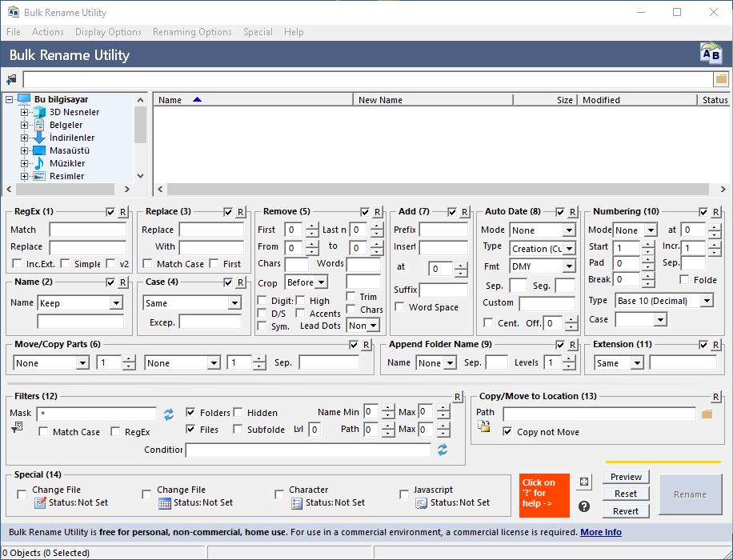Click the R reset button in Move/Copy Parts (6)
Screen dimensions: 733x560
[366, 345]
